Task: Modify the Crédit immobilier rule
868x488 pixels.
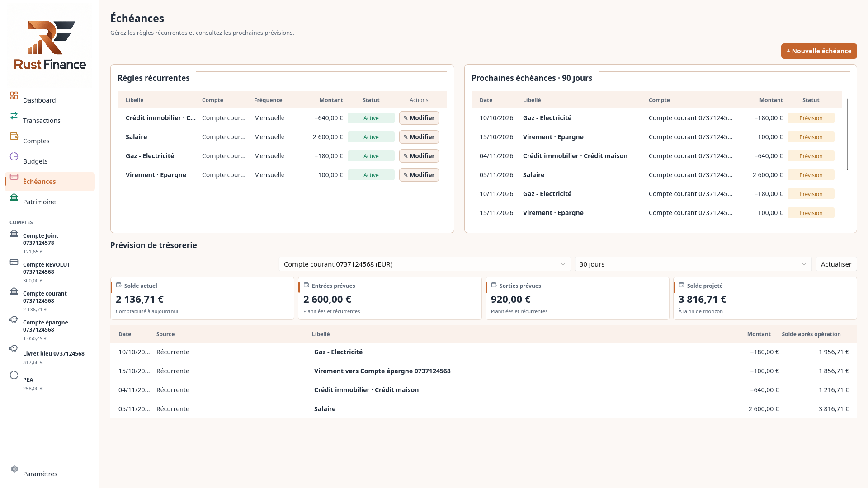Action: pyautogui.click(x=419, y=118)
